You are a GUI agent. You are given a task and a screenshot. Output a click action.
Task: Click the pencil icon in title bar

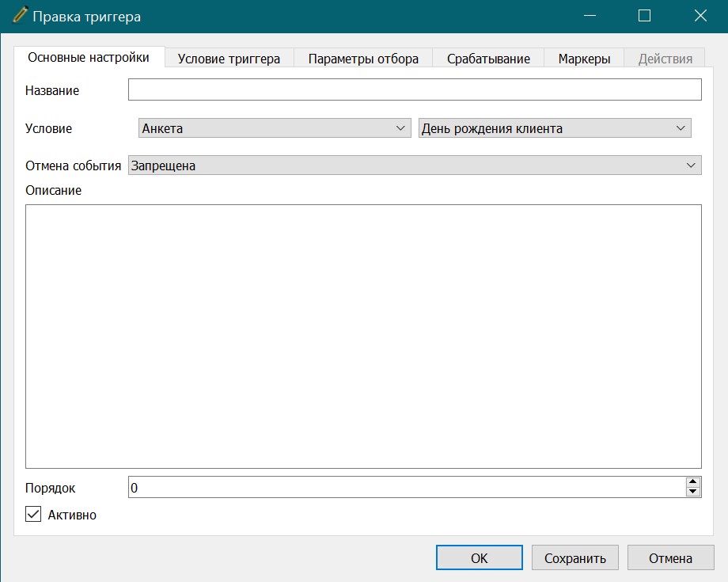point(20,15)
